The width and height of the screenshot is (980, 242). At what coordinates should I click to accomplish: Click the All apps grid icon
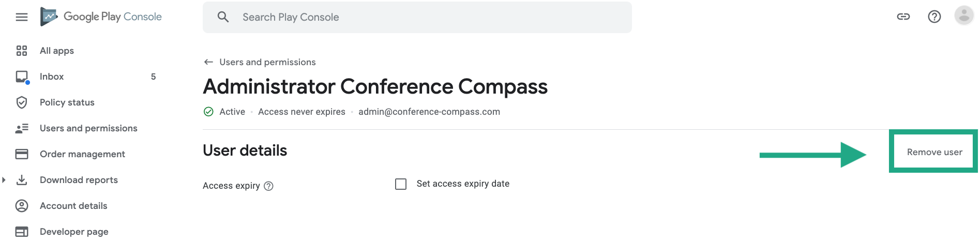coord(22,51)
